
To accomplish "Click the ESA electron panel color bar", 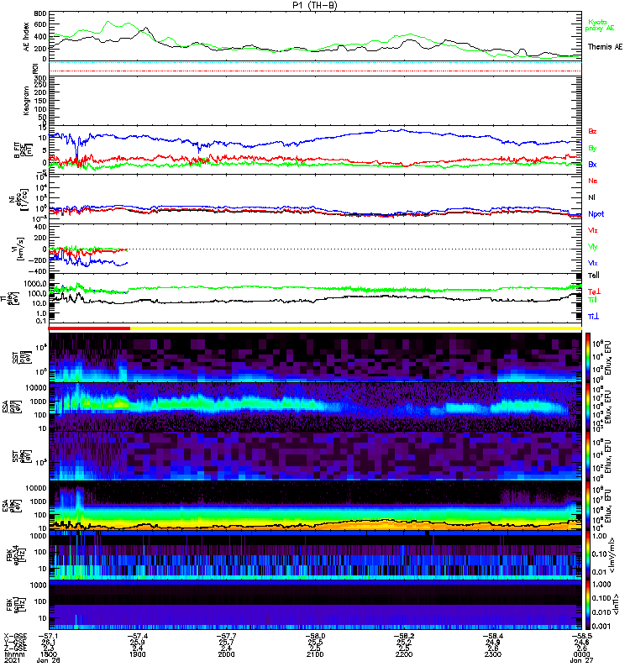I will (x=588, y=506).
